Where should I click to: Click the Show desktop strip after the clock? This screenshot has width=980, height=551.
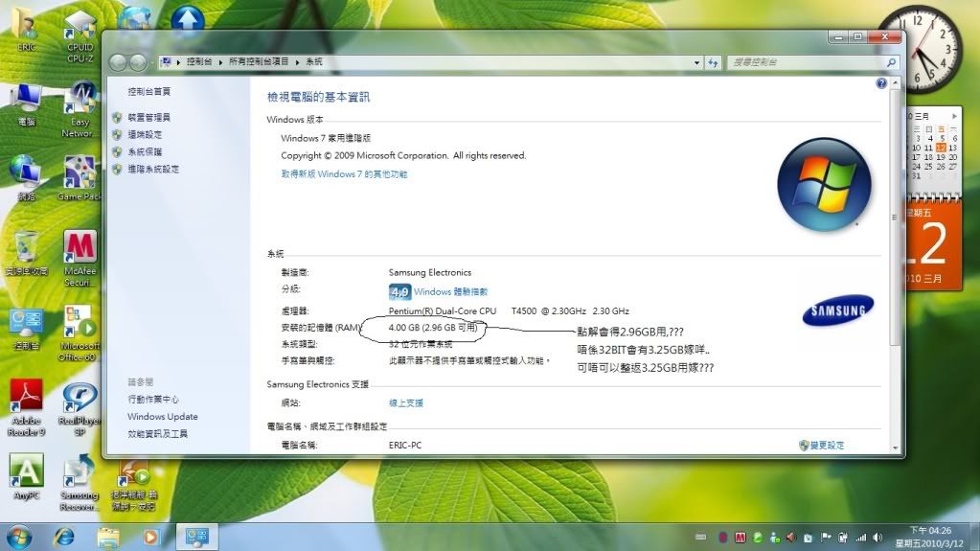[x=974, y=538]
